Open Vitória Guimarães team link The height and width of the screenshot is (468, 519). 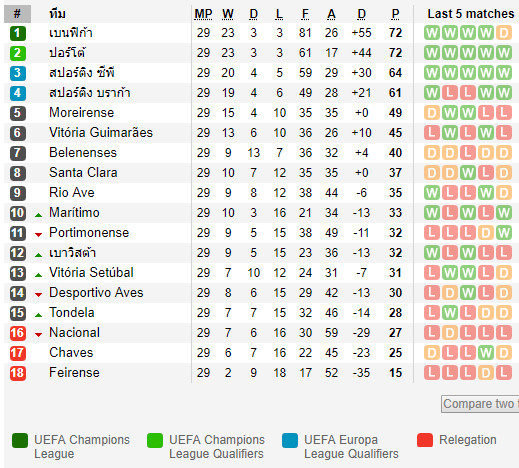(101, 133)
